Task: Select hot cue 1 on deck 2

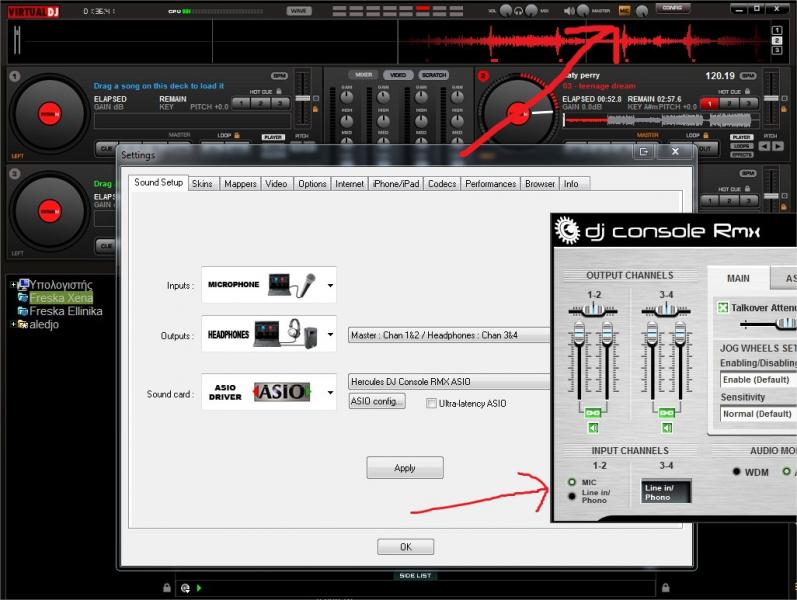Action: click(710, 103)
